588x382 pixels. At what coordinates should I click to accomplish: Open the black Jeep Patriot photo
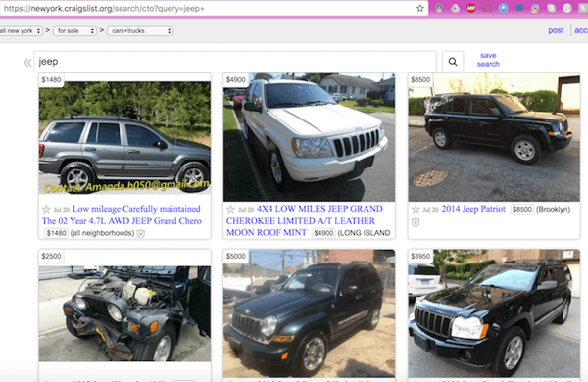coord(494,137)
